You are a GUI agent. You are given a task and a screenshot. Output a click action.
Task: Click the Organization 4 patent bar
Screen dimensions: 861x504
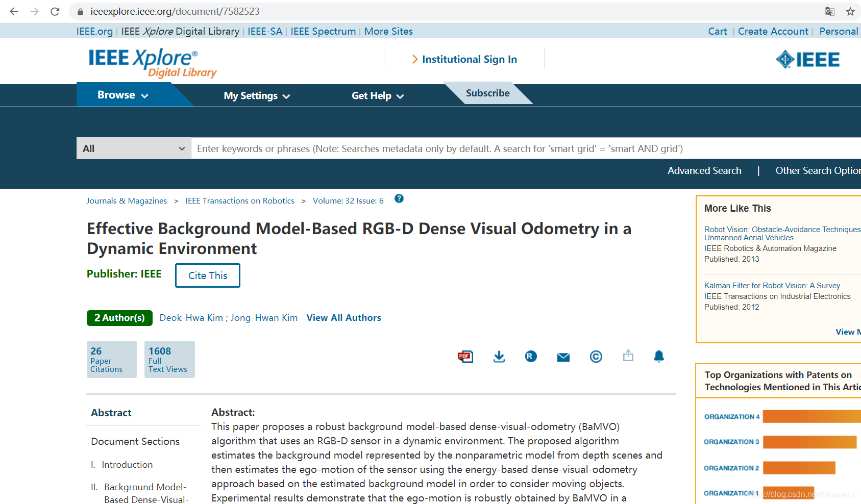pyautogui.click(x=812, y=417)
